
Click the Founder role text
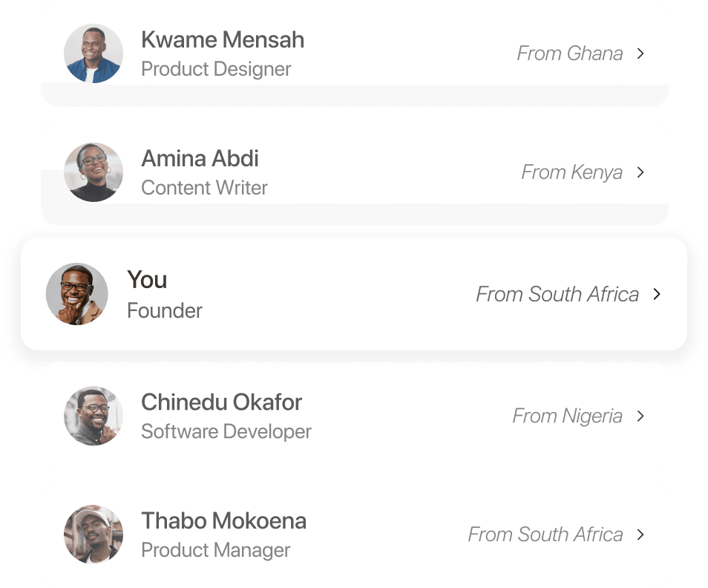coord(164,310)
